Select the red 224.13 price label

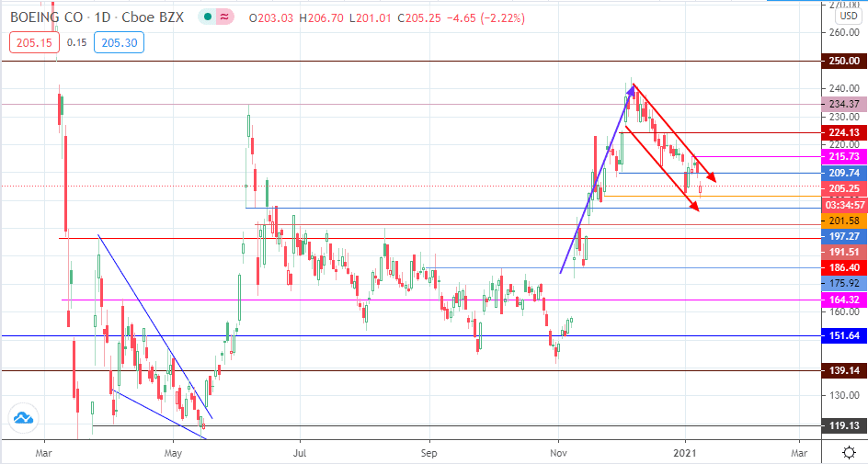coord(844,132)
